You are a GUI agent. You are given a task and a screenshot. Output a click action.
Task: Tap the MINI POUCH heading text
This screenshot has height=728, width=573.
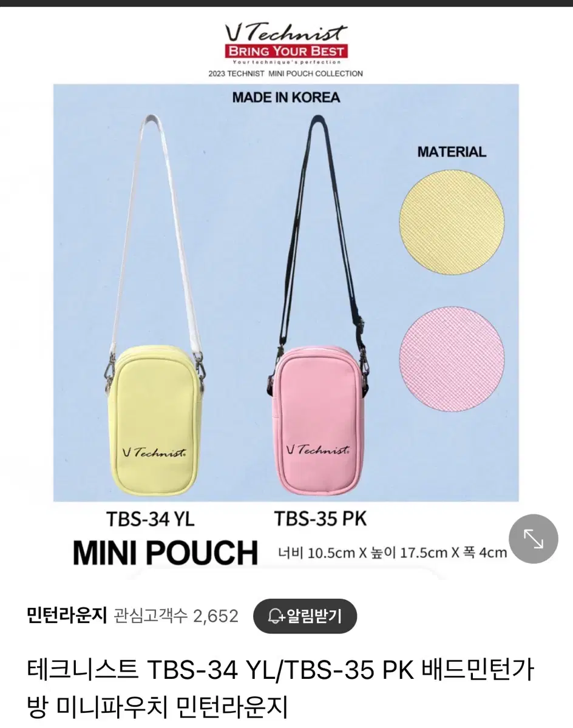tap(165, 552)
